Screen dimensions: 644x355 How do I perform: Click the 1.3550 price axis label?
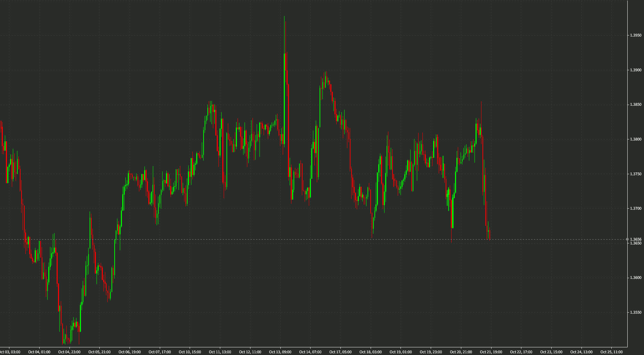pos(636,312)
